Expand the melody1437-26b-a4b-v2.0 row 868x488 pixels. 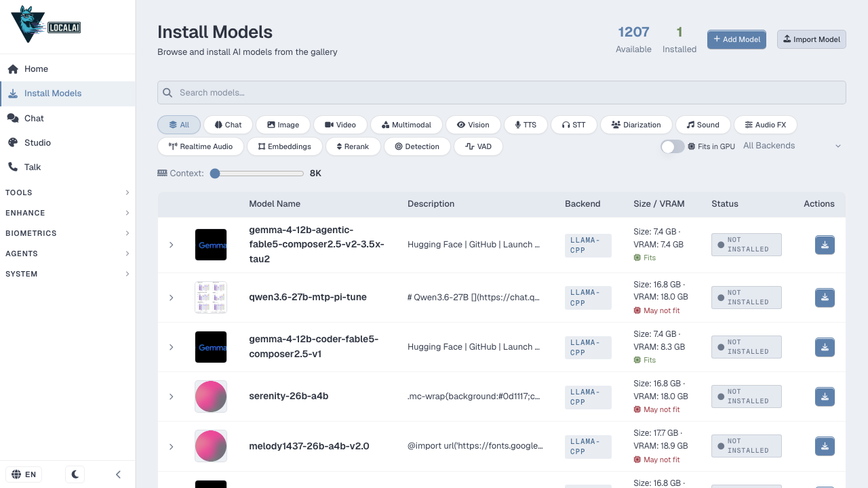click(x=172, y=447)
